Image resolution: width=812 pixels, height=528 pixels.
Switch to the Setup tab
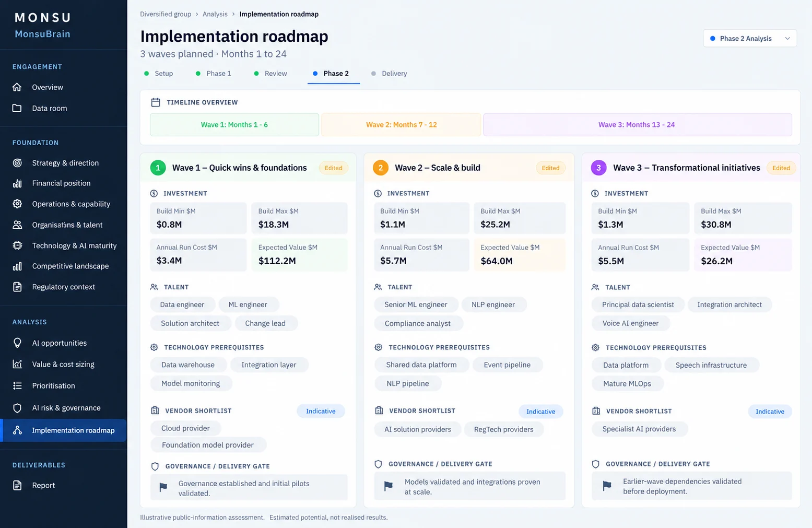(x=159, y=74)
